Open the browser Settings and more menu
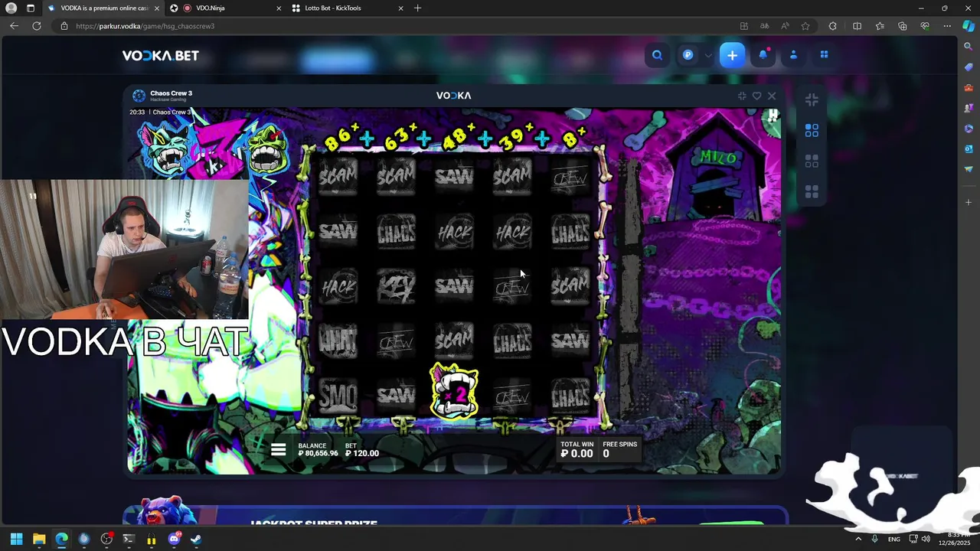The width and height of the screenshot is (980, 551). (x=947, y=26)
